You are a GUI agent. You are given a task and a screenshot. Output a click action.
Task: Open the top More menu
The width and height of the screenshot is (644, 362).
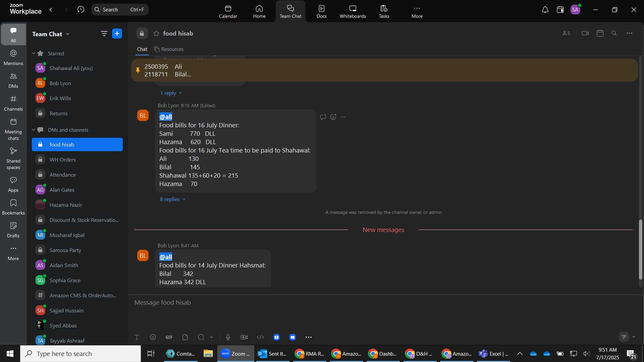pyautogui.click(x=417, y=11)
